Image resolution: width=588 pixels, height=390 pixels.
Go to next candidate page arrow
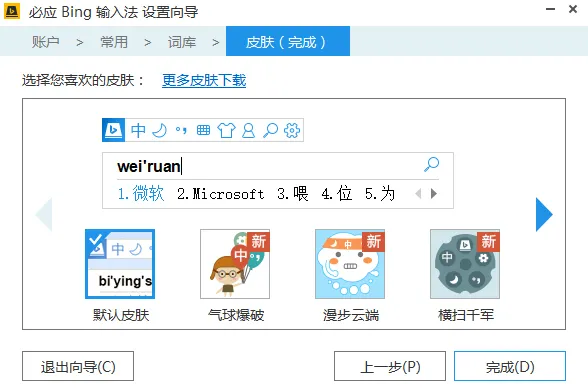point(434,194)
